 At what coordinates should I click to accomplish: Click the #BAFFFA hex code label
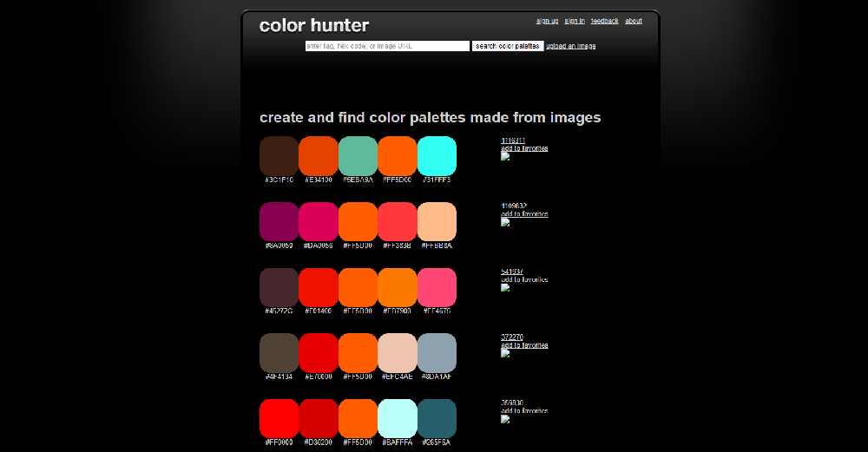(398, 442)
